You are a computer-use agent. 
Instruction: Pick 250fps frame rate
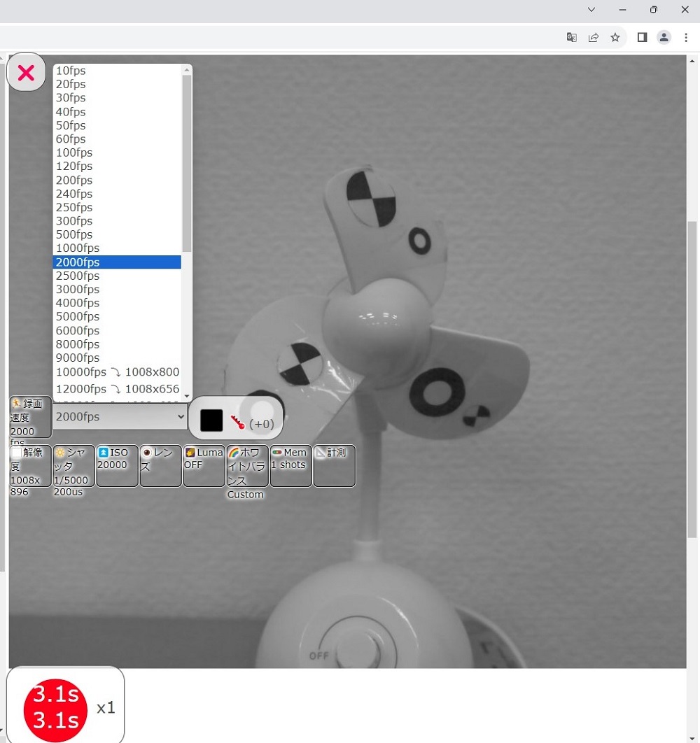pyautogui.click(x=117, y=208)
